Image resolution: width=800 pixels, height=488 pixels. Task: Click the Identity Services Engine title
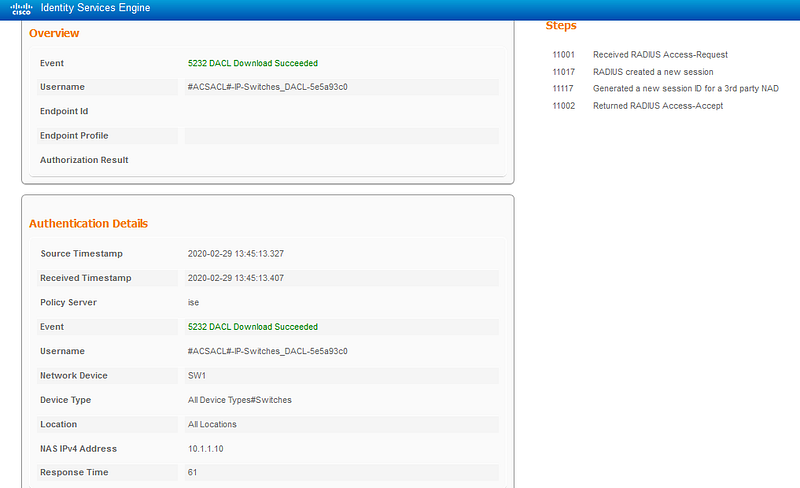tap(95, 8)
